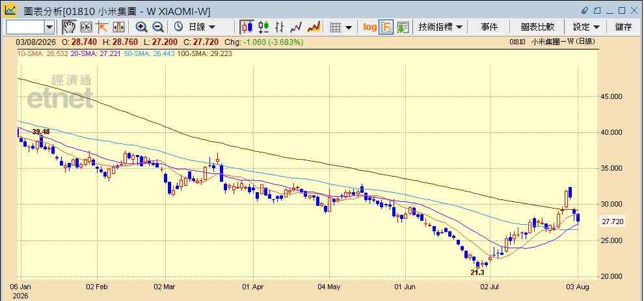Click the grid lines icon
Viewport: 644px width, 301px height.
coord(336,27)
